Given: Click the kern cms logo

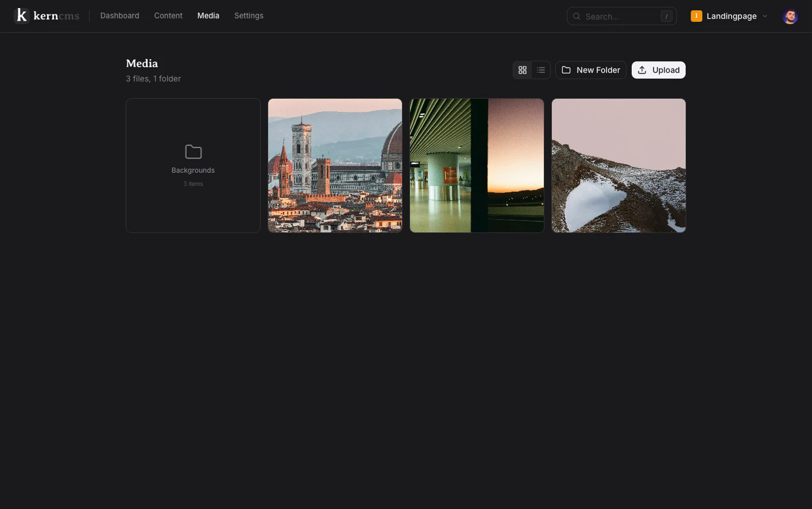Looking at the screenshot, I should pos(46,15).
